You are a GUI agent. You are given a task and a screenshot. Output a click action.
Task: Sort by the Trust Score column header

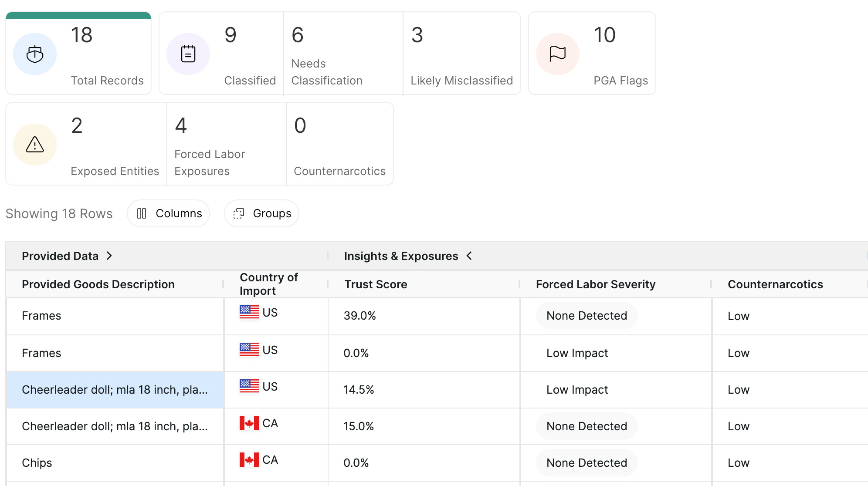[376, 284]
